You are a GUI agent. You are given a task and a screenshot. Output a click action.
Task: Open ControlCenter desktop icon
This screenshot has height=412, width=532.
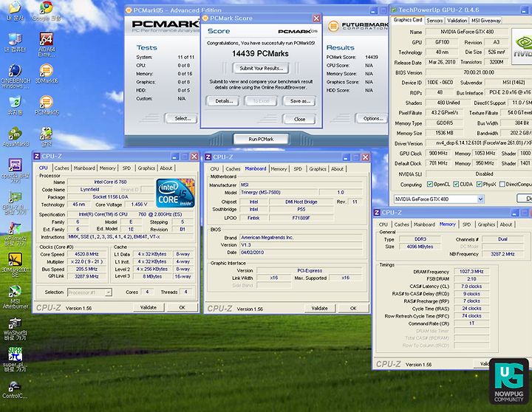click(x=14, y=389)
